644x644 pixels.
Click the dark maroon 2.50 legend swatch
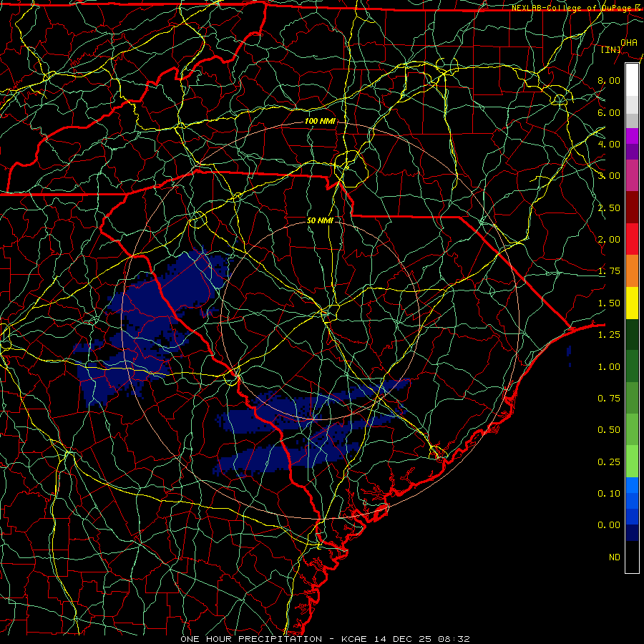632,208
